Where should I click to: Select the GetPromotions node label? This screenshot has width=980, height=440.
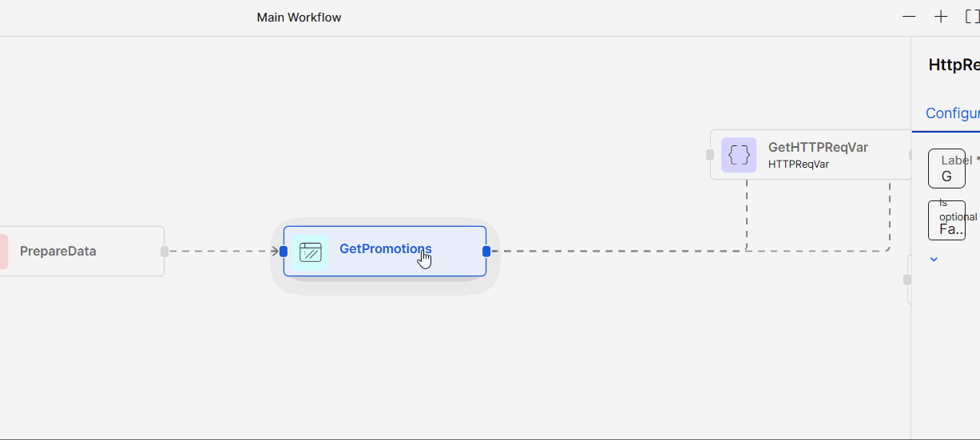coord(385,249)
